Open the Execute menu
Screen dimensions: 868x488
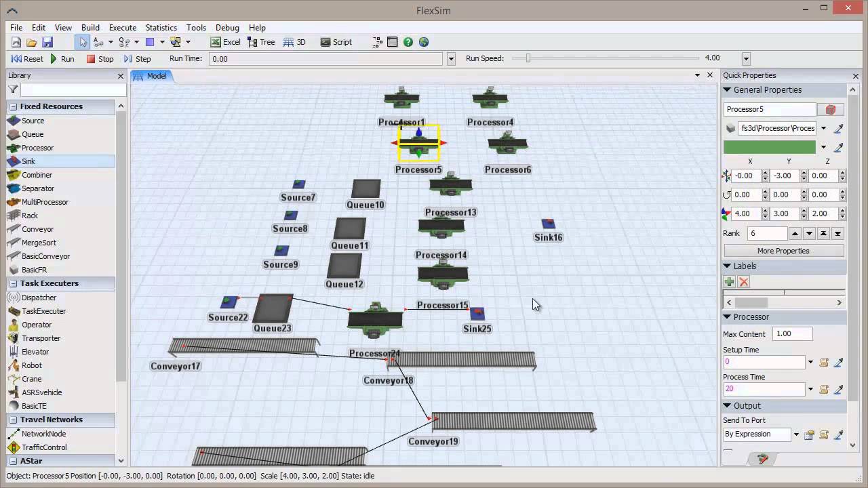pos(123,28)
